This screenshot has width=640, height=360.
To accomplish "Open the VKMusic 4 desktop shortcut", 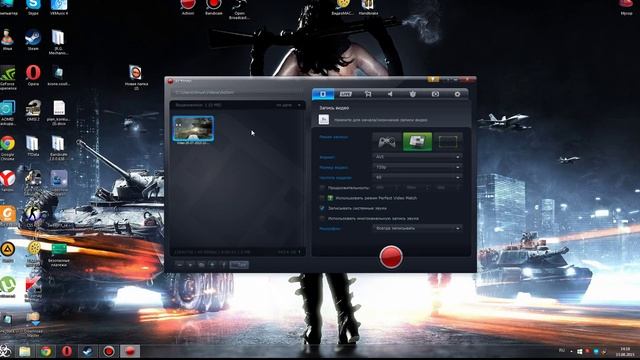I will pyautogui.click(x=59, y=7).
